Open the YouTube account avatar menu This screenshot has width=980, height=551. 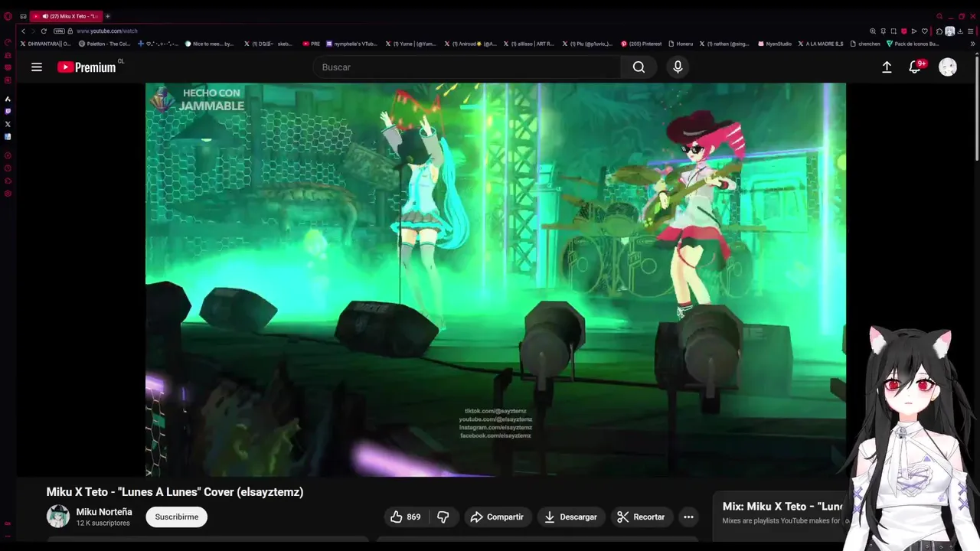[948, 67]
